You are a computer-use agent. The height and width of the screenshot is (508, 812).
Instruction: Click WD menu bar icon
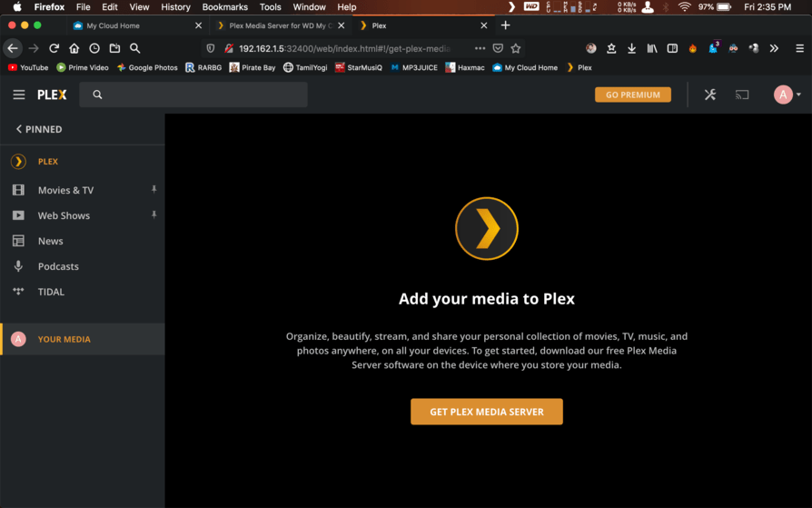(x=531, y=6)
